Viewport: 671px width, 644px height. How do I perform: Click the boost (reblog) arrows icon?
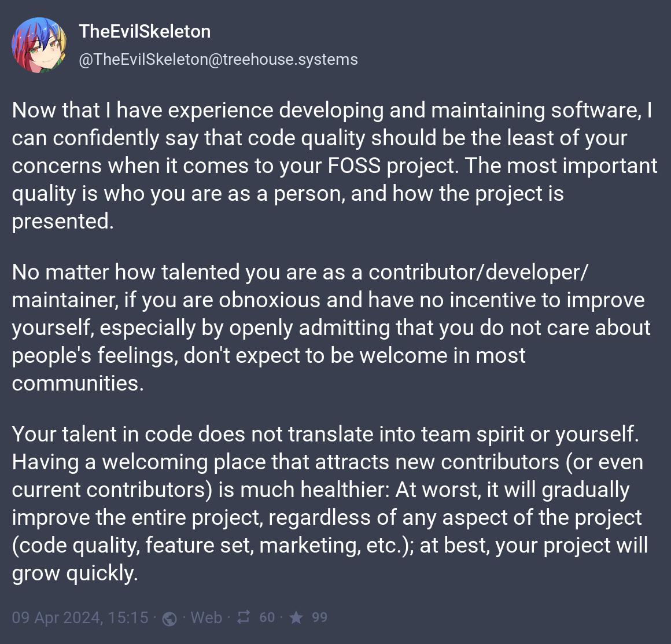(244, 617)
